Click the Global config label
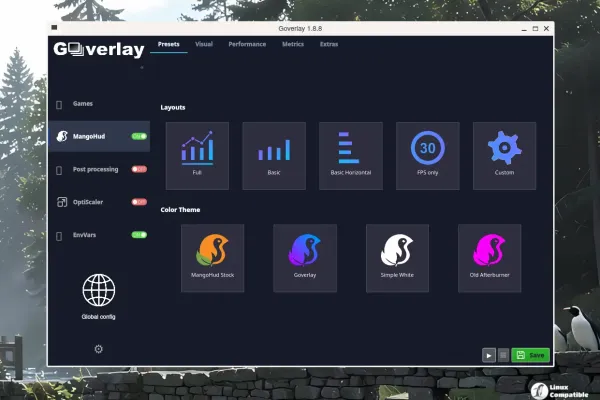This screenshot has width=600, height=400. point(98,317)
